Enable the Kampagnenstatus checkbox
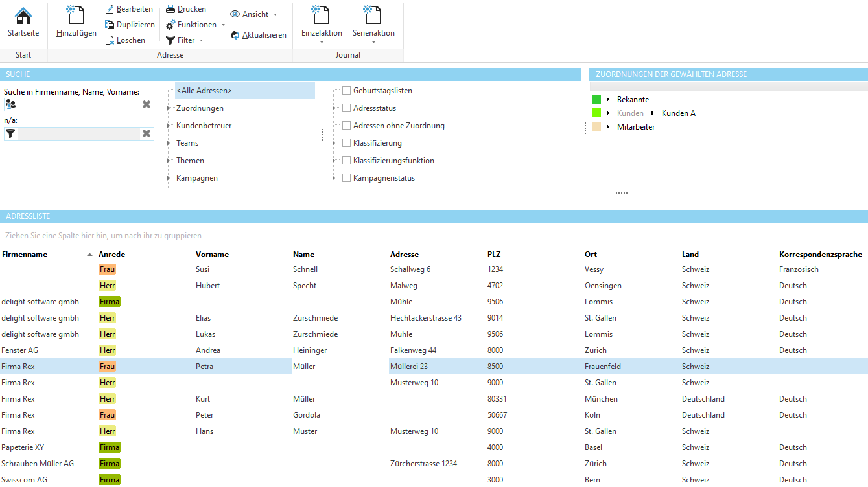 point(346,177)
